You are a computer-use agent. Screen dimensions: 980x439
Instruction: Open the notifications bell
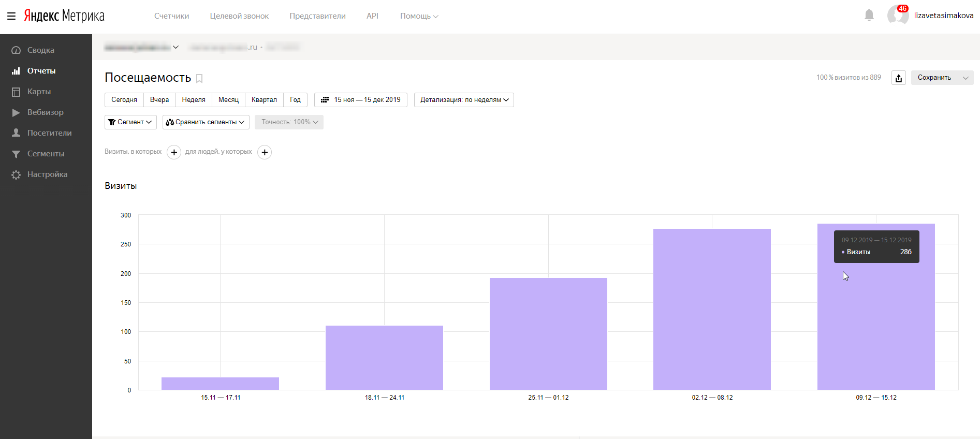(x=869, y=16)
